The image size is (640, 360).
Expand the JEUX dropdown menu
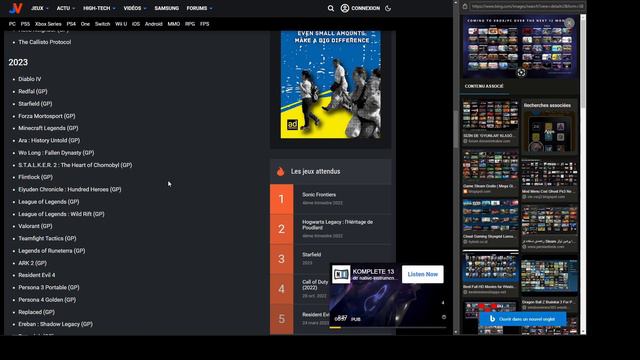[40, 8]
